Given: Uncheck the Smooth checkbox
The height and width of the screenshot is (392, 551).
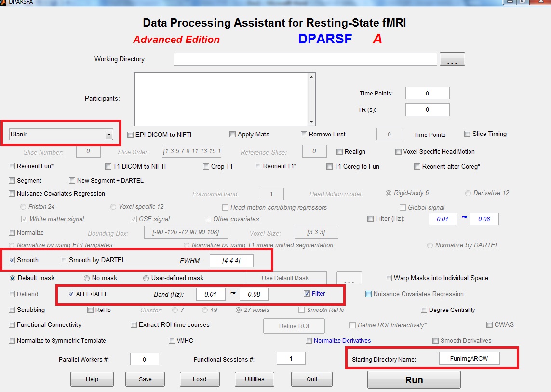Looking at the screenshot, I should tap(12, 260).
